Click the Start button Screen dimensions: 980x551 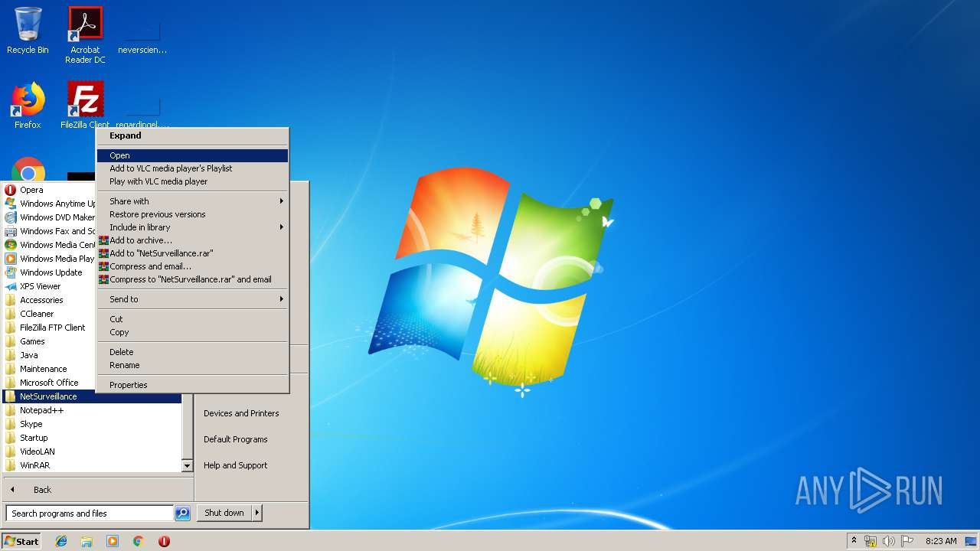point(21,541)
